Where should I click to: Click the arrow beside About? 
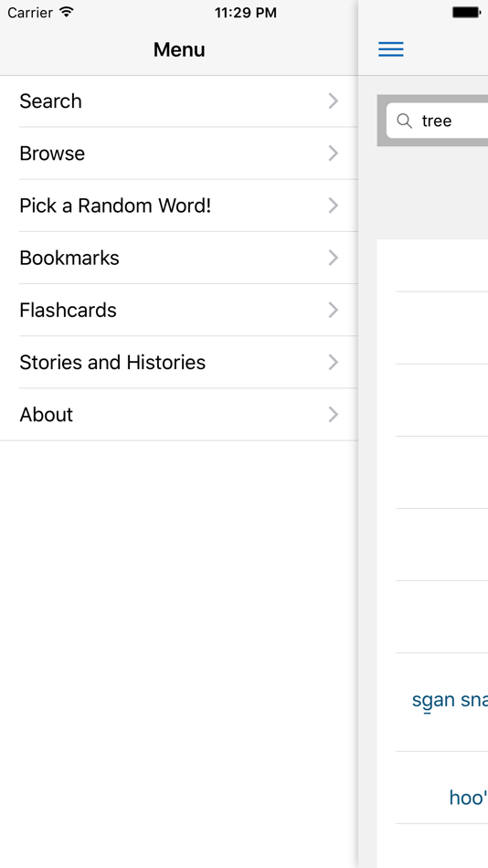point(333,415)
